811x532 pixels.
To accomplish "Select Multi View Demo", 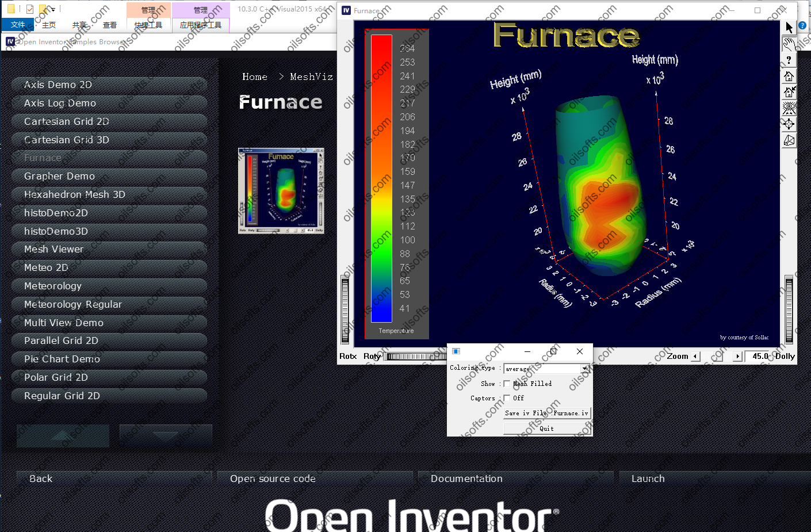I will 109,323.
